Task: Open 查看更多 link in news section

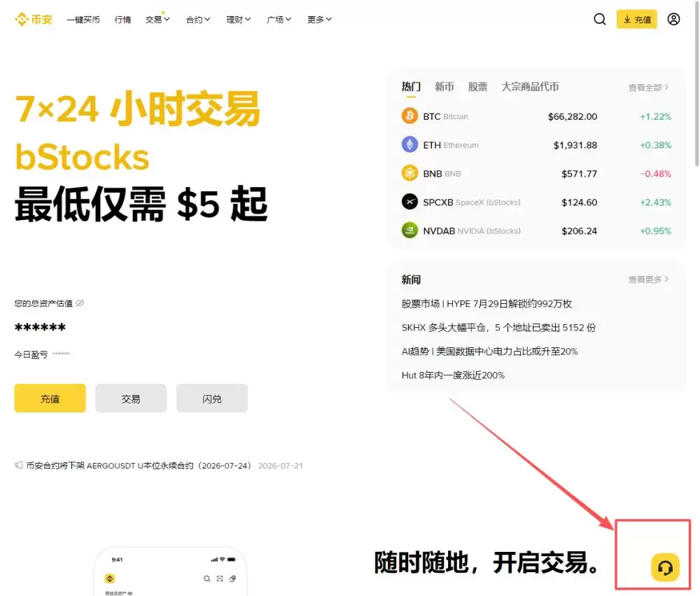Action: [648, 279]
